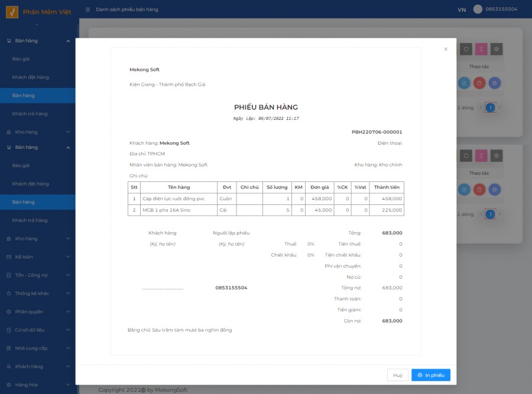Click the Thống kê khác star icon
The height and width of the screenshot is (394, 532).
pos(9,294)
